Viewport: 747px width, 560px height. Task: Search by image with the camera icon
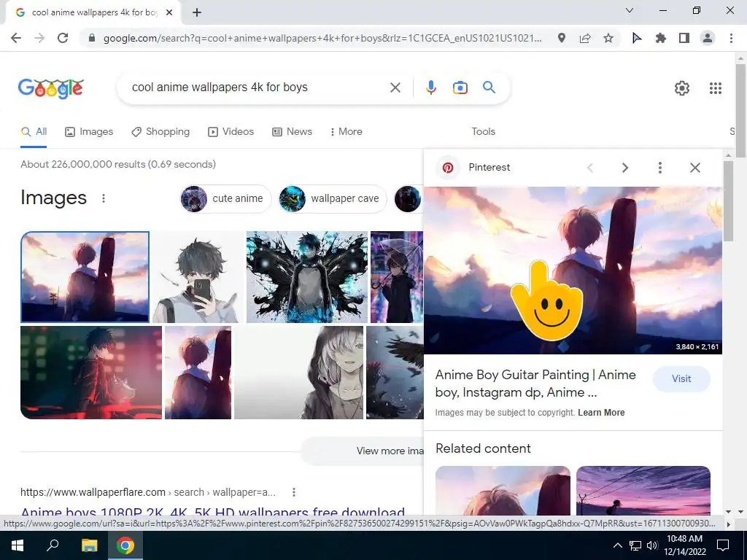point(460,87)
